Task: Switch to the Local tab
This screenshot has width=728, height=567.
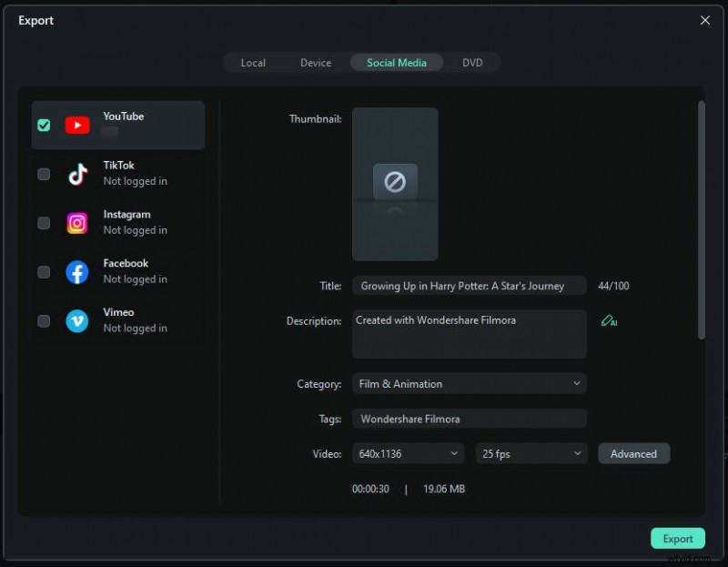Action: (x=253, y=63)
